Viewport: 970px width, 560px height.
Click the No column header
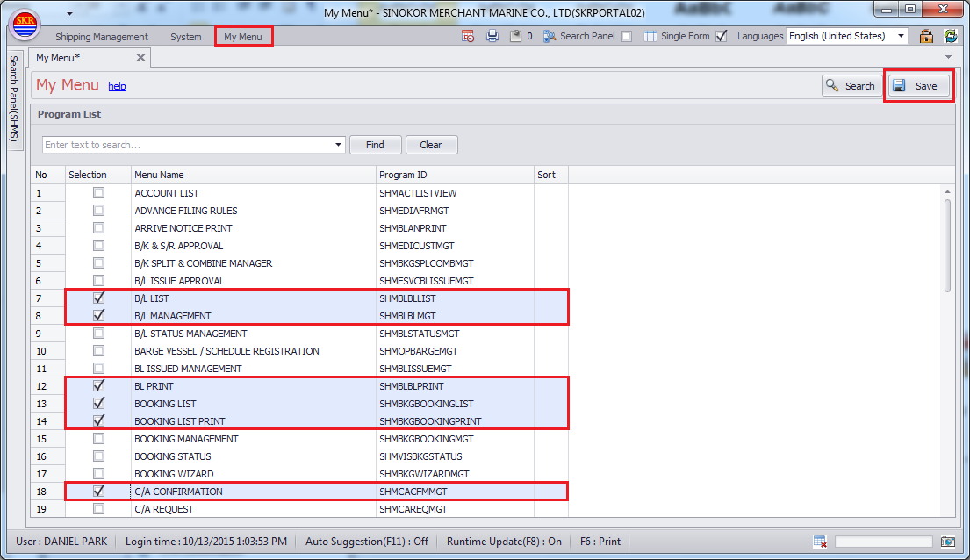[x=48, y=176]
